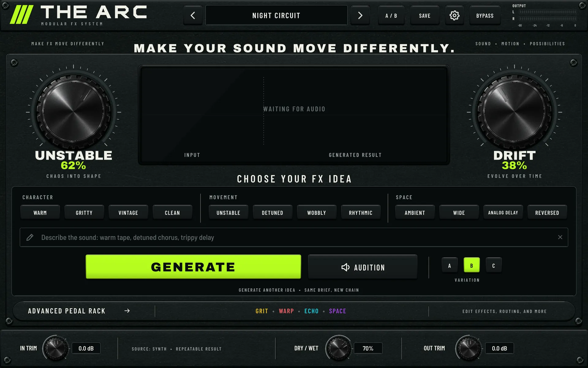Image resolution: width=588 pixels, height=368 pixels.
Task: Click the Source: Synth label
Action: [x=149, y=349]
